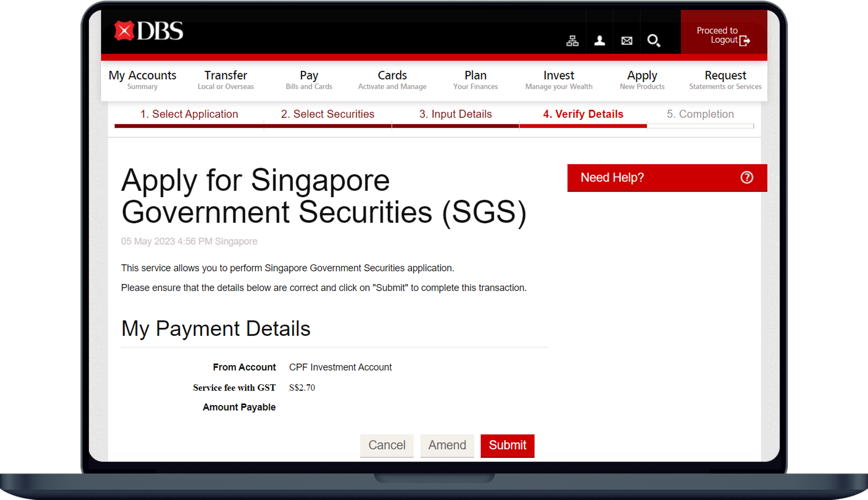Click the DBS logo
This screenshot has height=500, width=868.
point(149,31)
